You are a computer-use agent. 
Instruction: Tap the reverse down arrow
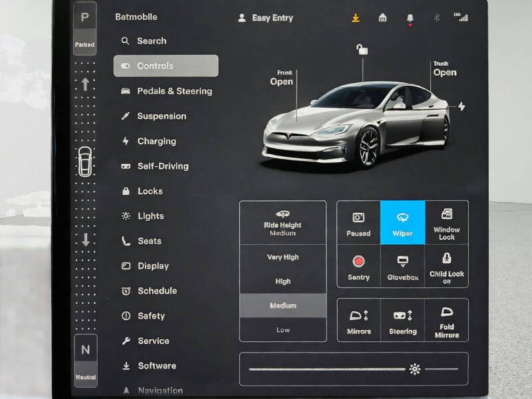coord(86,239)
